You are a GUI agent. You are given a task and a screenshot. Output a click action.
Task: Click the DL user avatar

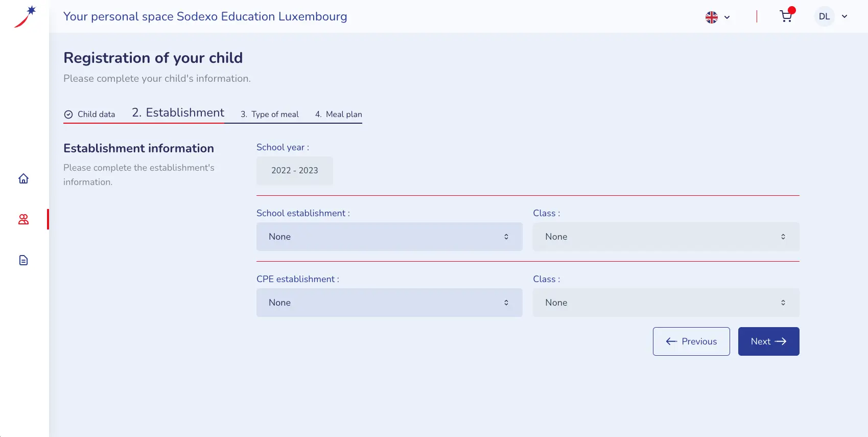(x=824, y=16)
